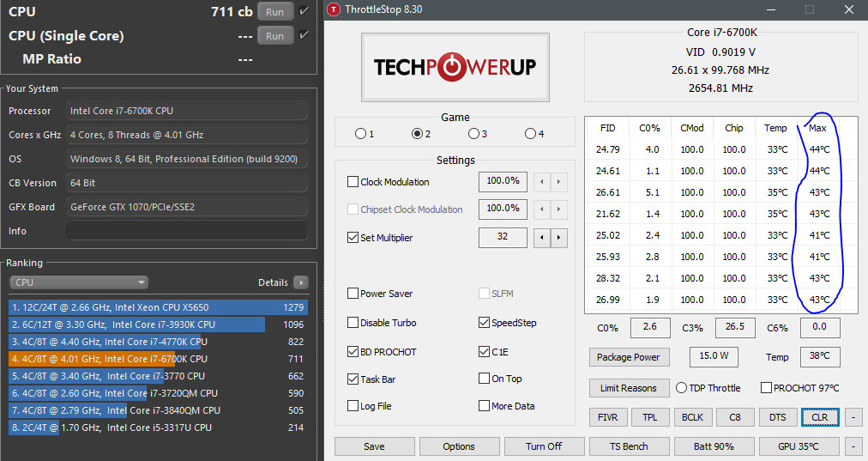This screenshot has height=461, width=868.
Task: Select profile 3 radio button
Action: [473, 134]
